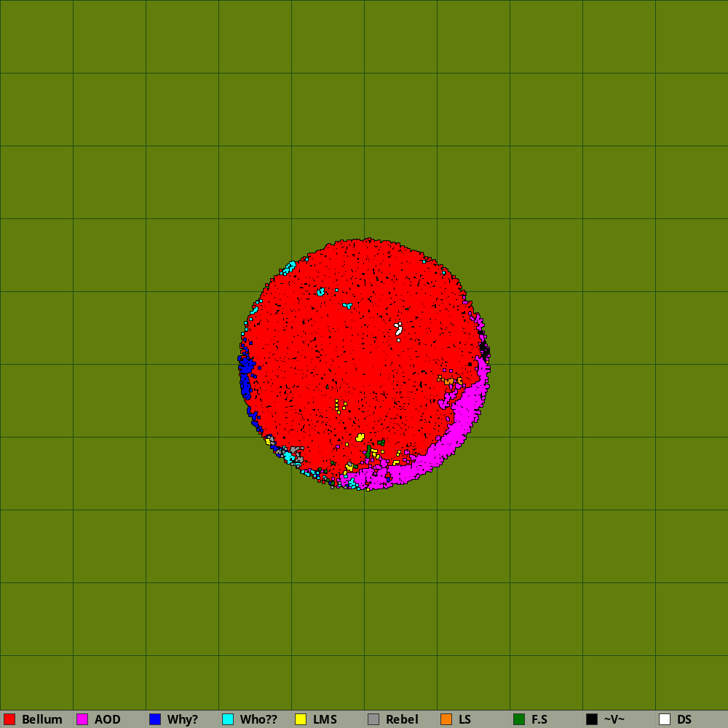Select the DS legend label
The height and width of the screenshot is (728, 728).
[x=684, y=719]
